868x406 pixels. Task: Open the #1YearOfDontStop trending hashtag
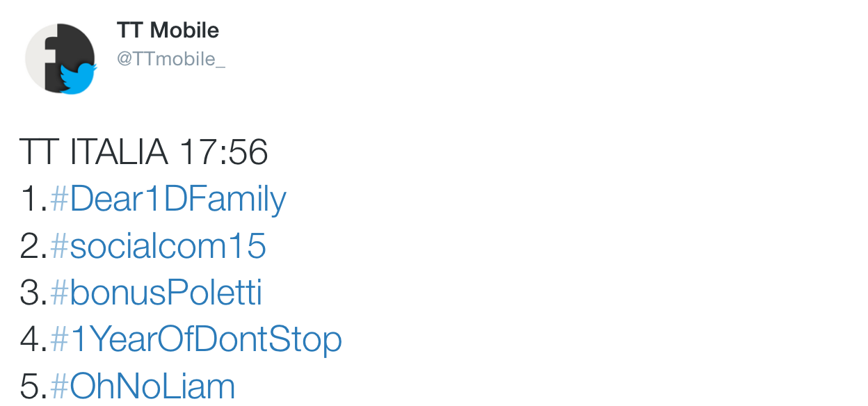196,340
